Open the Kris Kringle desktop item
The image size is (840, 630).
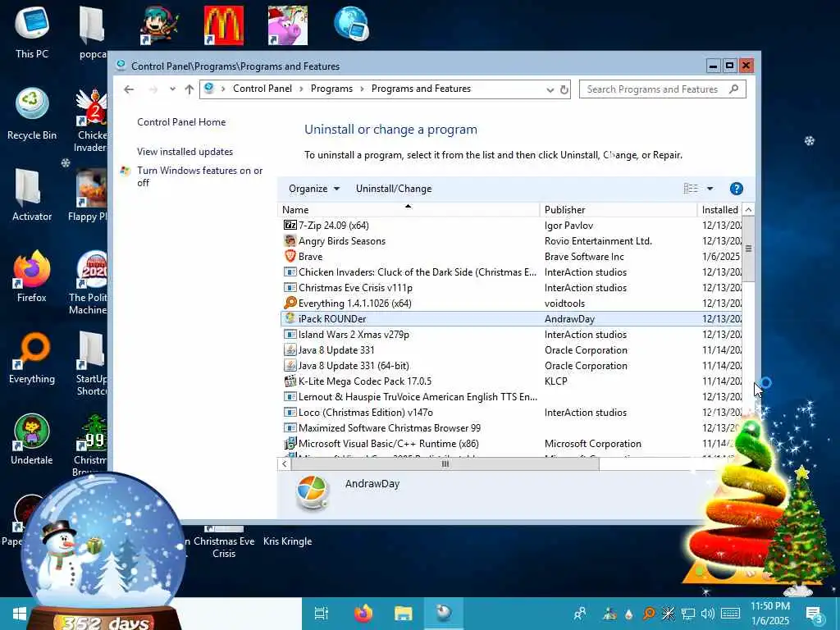tap(287, 541)
